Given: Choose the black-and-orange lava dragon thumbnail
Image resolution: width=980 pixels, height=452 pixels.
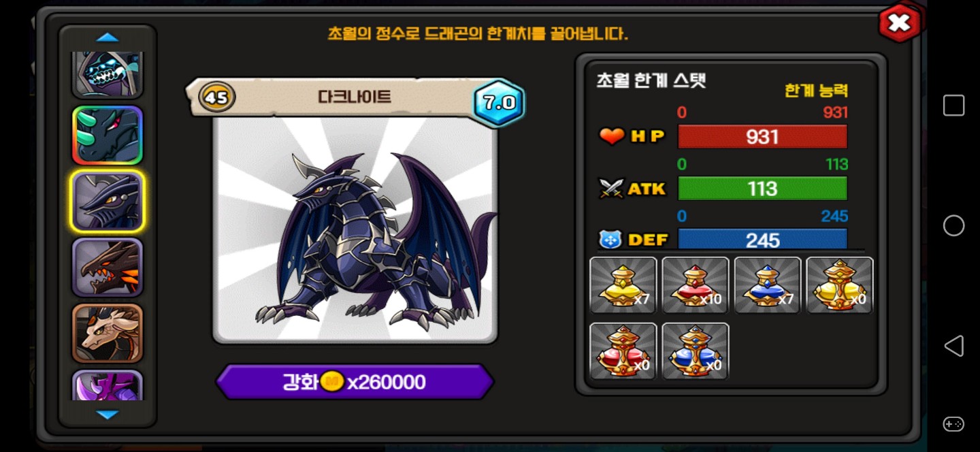Looking at the screenshot, I should coord(108,267).
